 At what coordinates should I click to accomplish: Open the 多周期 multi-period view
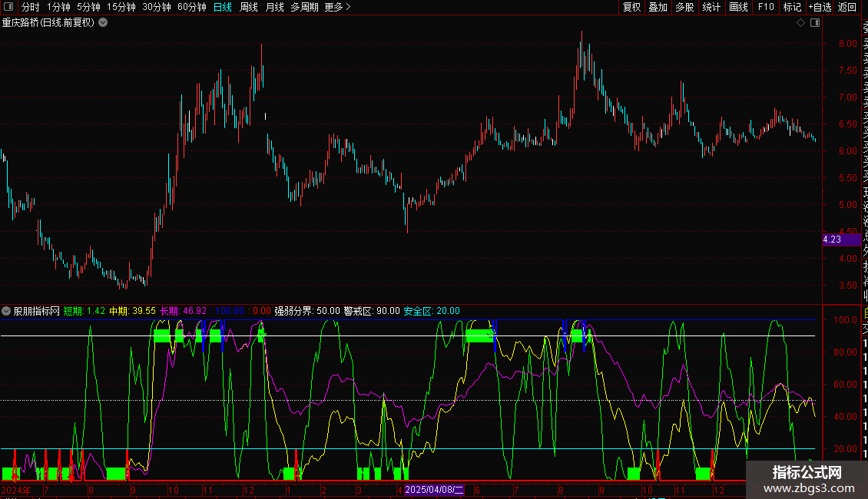point(304,7)
